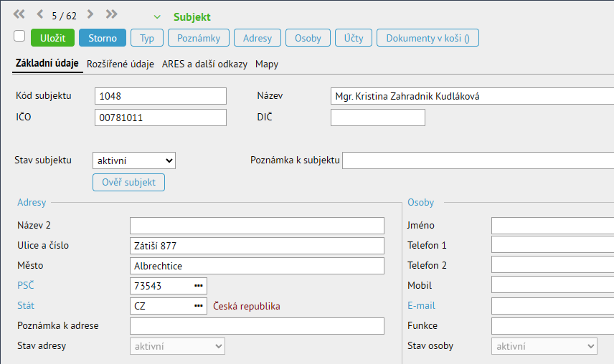Cancel with the Storno button

[103, 38]
